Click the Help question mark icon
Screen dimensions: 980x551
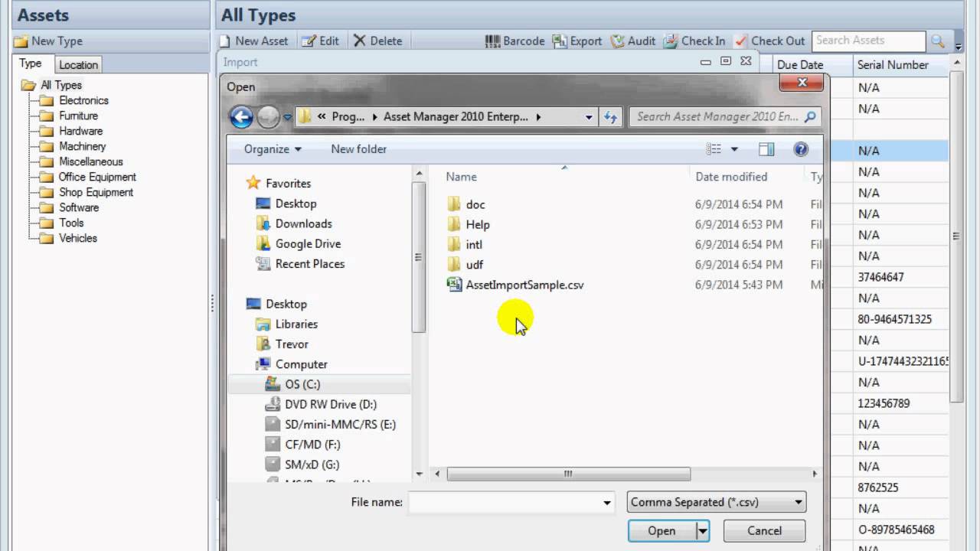pos(801,149)
